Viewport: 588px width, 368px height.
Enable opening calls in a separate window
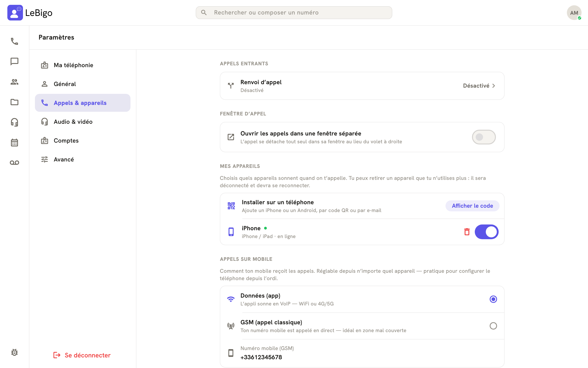tap(484, 137)
